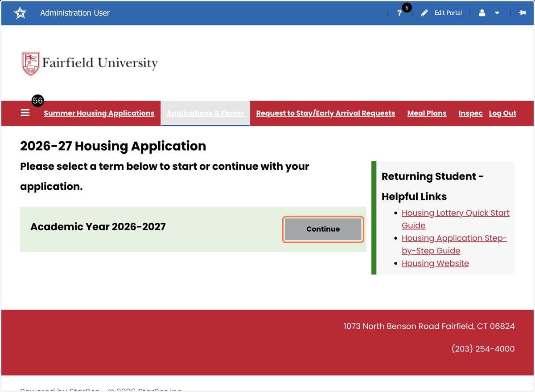The height and width of the screenshot is (392, 535).
Task: Open the Inspec menu item
Action: 470,113
